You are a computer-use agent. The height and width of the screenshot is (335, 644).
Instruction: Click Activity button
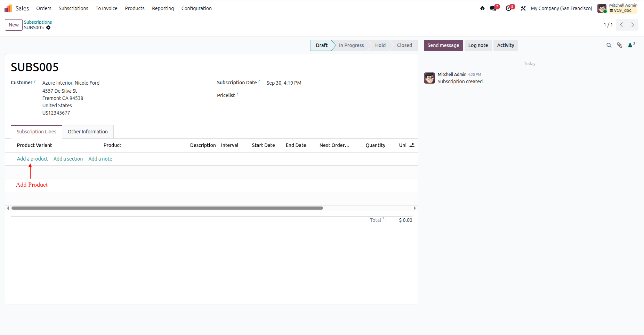pos(506,45)
